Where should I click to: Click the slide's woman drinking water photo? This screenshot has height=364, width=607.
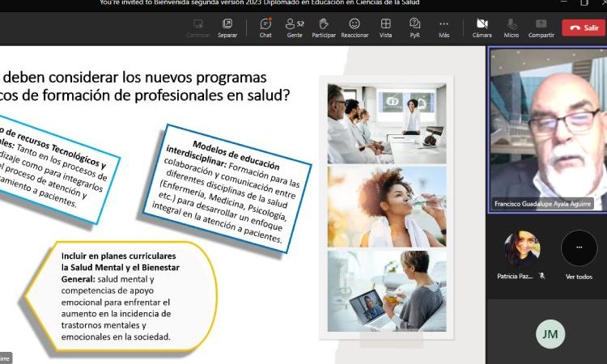pyautogui.click(x=387, y=207)
